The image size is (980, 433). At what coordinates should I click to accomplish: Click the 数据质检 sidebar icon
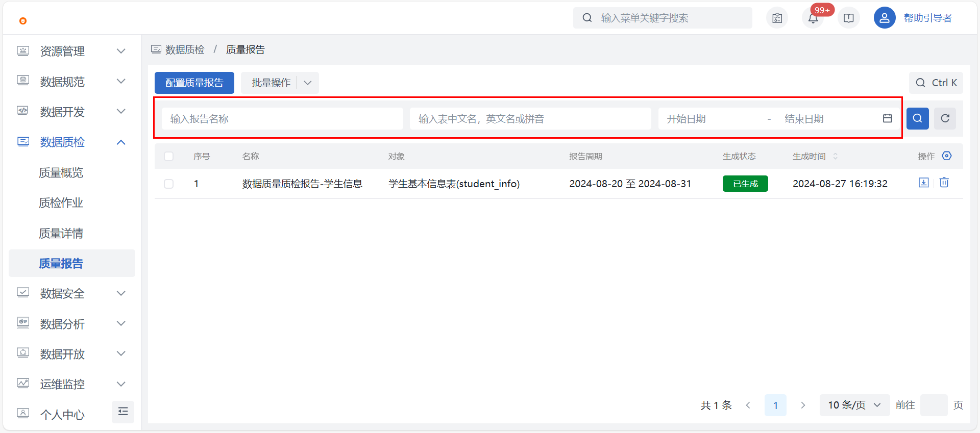tap(23, 142)
